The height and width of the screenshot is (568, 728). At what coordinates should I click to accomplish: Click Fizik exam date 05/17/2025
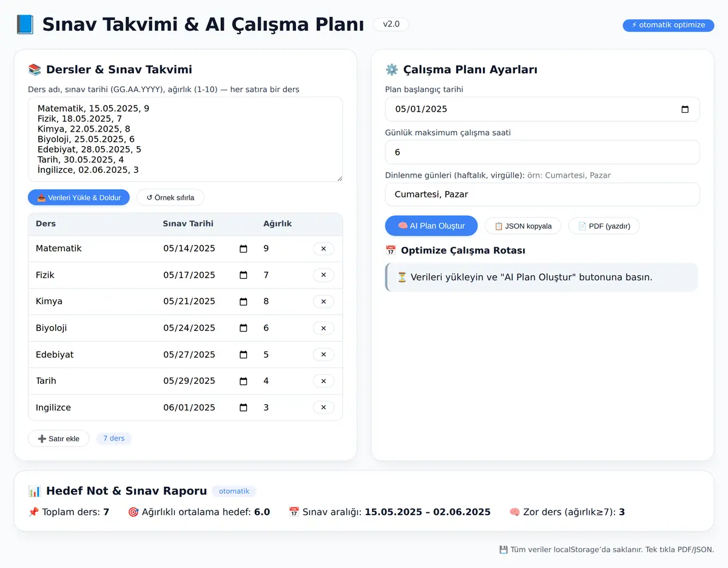[189, 275]
